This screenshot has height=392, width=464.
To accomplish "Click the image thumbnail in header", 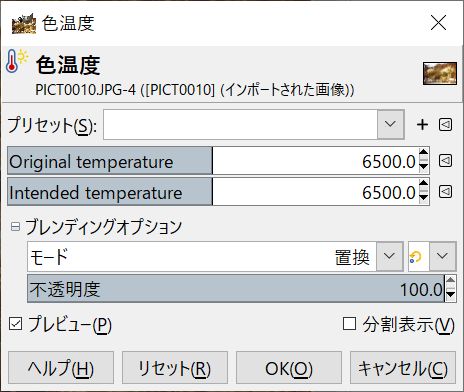I will coord(440,73).
